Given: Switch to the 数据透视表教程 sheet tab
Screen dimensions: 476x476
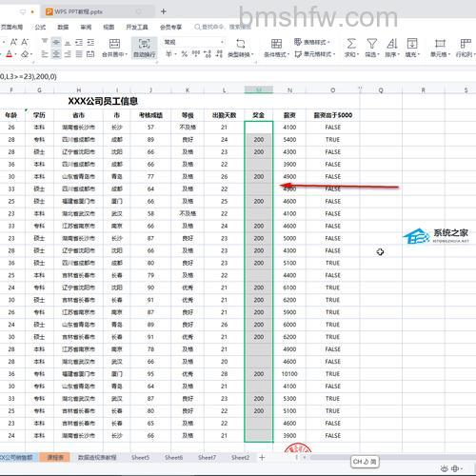Looking at the screenshot, I should 97,457.
